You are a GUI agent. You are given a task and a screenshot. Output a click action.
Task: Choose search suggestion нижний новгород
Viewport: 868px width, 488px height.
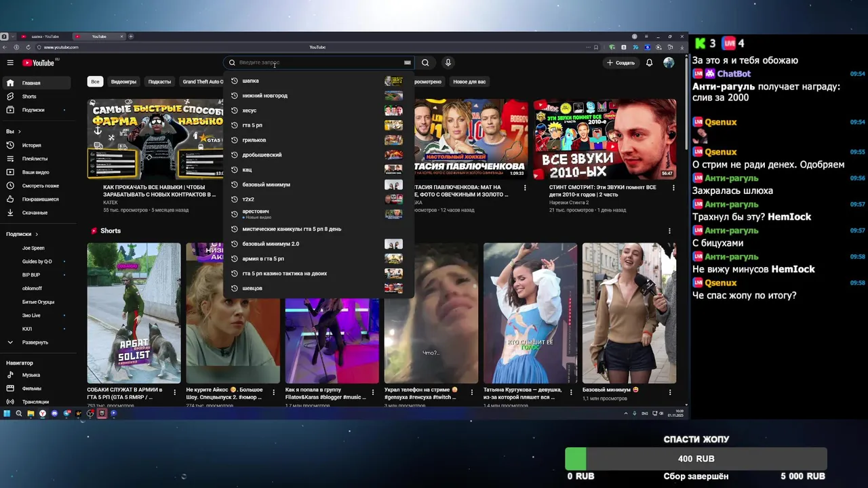pos(317,96)
